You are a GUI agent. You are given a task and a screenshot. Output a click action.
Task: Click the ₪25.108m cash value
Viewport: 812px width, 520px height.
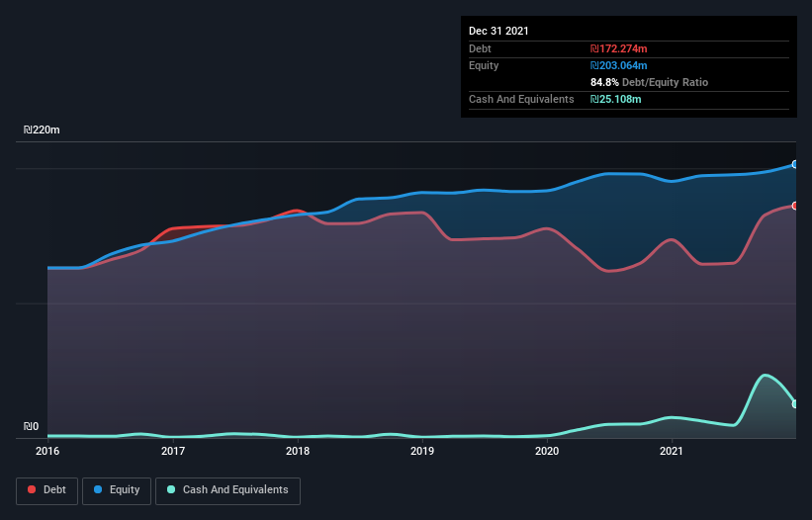click(616, 99)
